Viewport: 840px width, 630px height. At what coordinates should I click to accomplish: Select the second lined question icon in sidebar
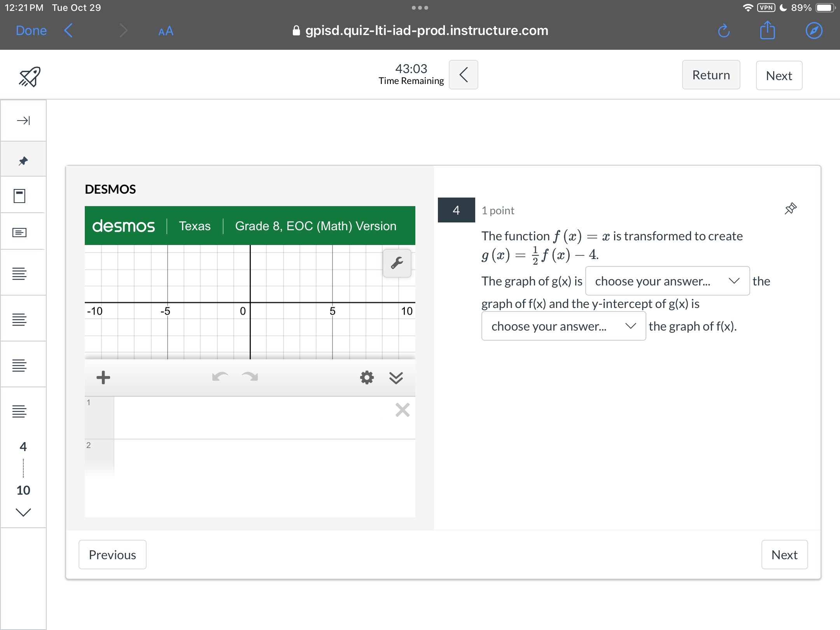pyautogui.click(x=19, y=320)
